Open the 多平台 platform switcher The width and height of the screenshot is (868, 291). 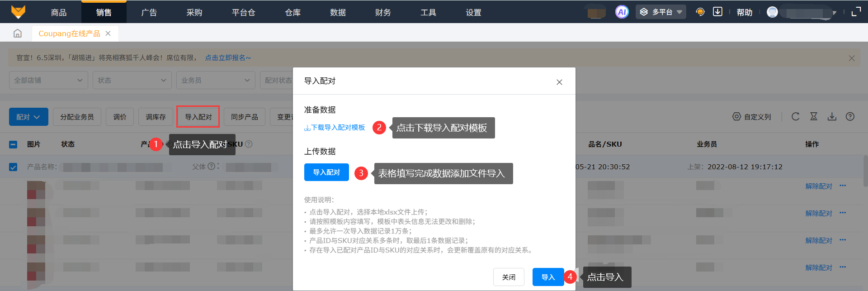[x=661, y=12]
